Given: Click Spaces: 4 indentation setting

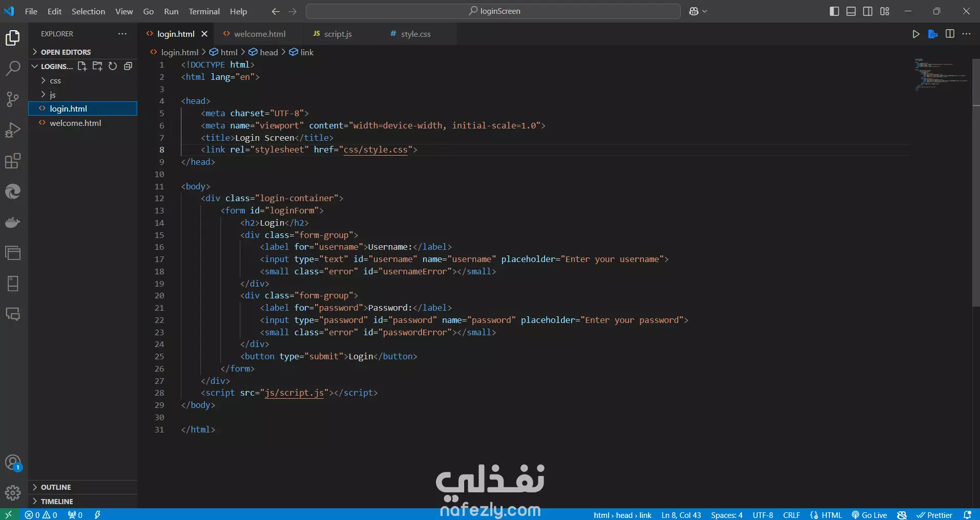Looking at the screenshot, I should coord(726,515).
